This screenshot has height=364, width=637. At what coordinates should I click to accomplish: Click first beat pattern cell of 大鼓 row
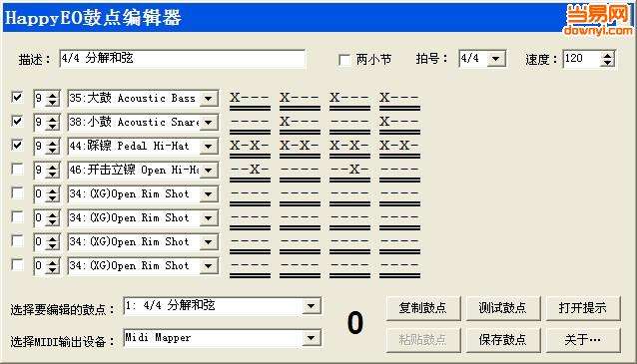point(250,100)
